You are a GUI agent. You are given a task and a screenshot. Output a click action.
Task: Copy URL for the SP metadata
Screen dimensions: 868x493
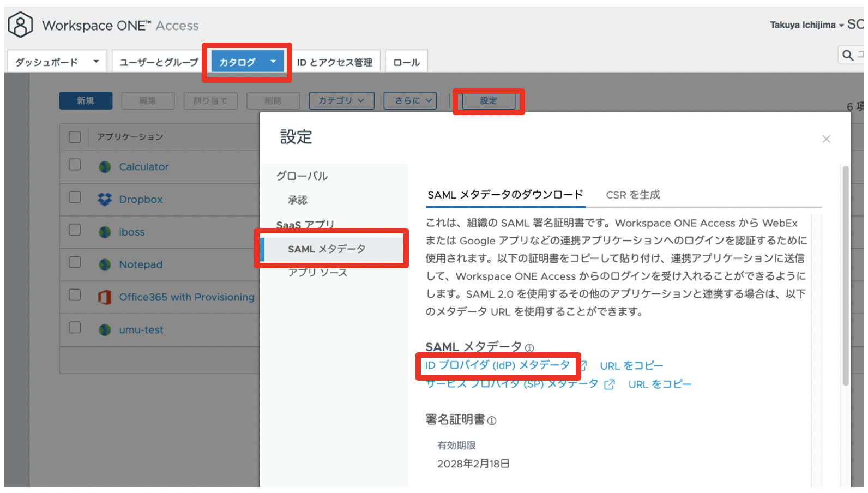[x=660, y=384]
